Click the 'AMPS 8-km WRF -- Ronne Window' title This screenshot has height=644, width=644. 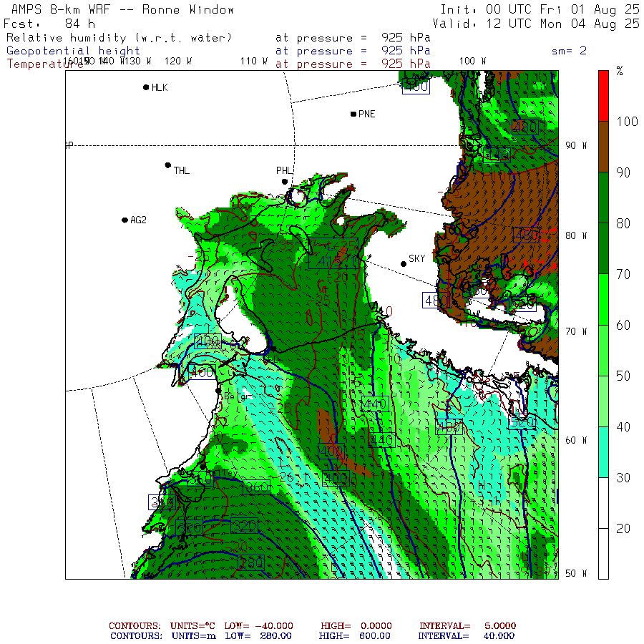pos(122,9)
